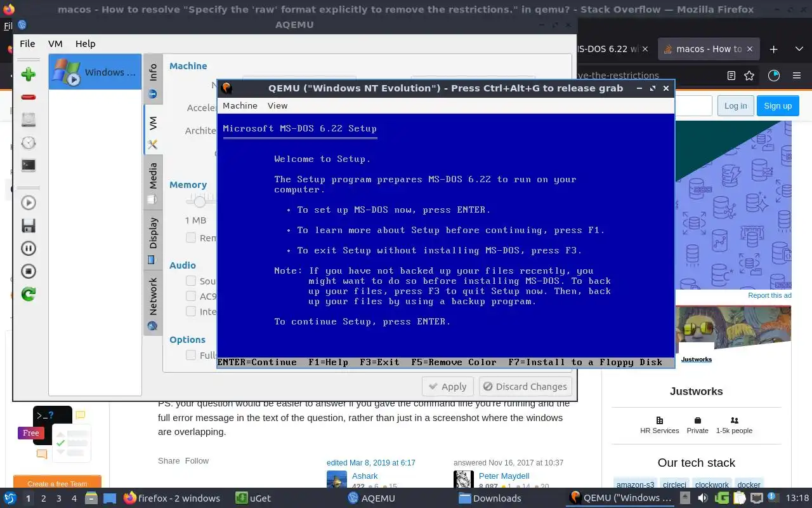Click the Discard Changes button in AQEMU
The width and height of the screenshot is (812, 508).
[525, 386]
